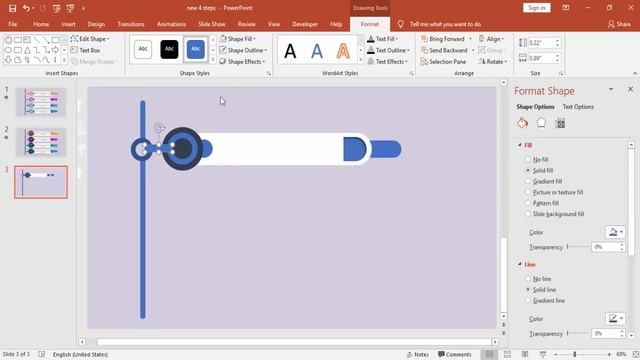640x360 pixels.
Task: Open the Align menu
Action: 491,39
